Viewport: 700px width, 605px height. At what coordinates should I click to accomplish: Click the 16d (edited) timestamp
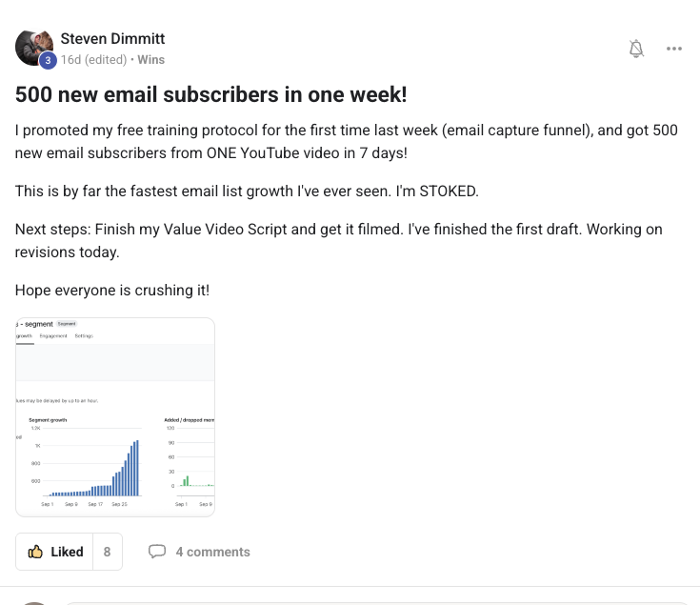[93, 59]
